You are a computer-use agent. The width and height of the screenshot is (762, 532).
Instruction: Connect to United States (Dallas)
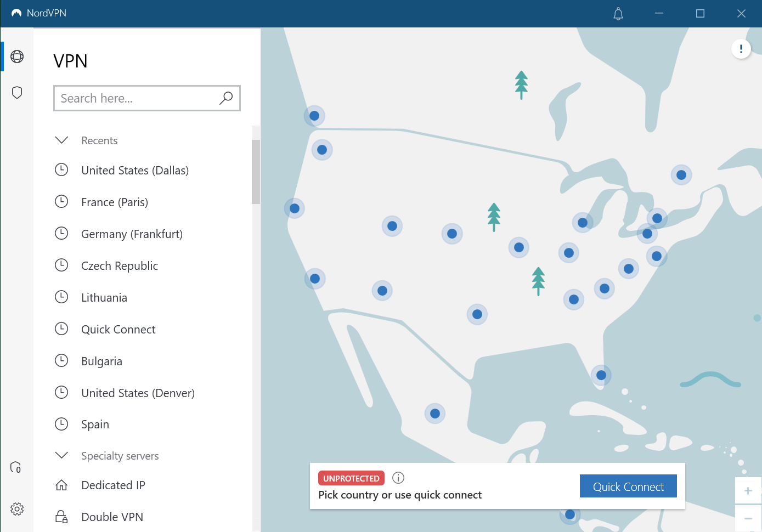pyautogui.click(x=135, y=171)
